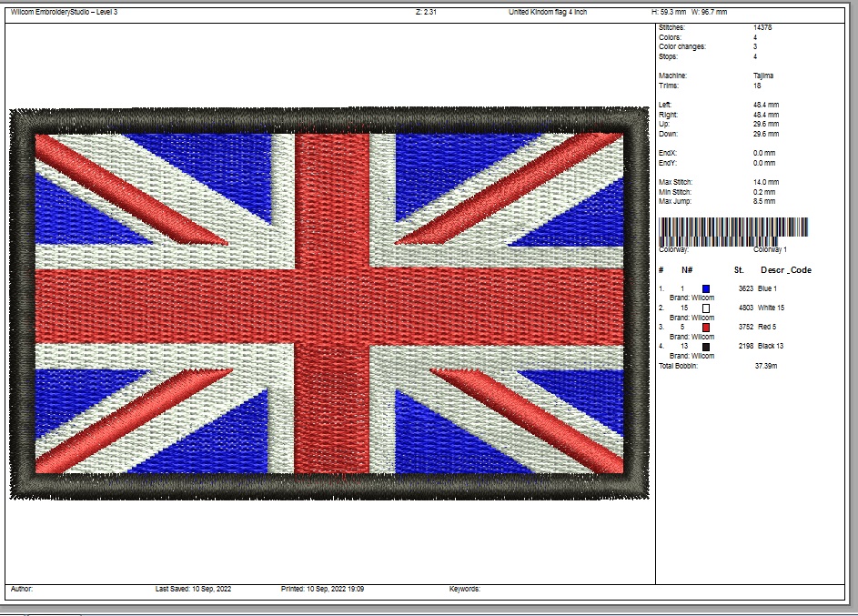Image resolution: width=858 pixels, height=616 pixels.
Task: Click the Black 13 color swatch
Action: point(705,346)
